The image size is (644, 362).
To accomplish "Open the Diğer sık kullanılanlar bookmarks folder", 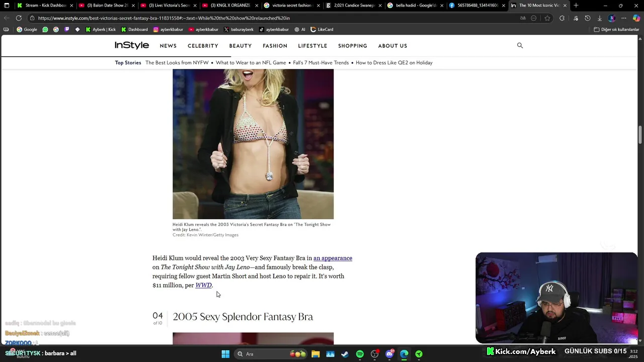I will pyautogui.click(x=616, y=29).
